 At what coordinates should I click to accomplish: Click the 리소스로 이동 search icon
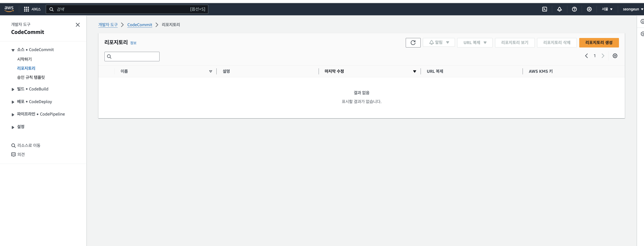14,146
